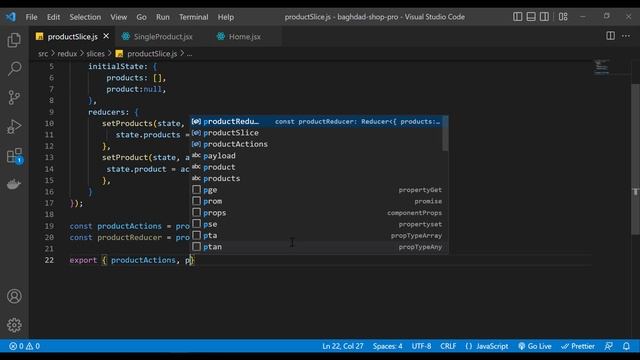Open the Go menu

coord(141,17)
